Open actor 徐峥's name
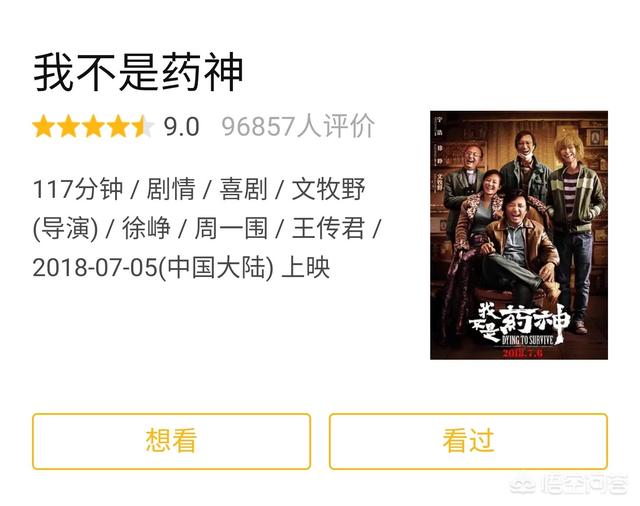Screen dimensions: 640x506 (x=146, y=229)
